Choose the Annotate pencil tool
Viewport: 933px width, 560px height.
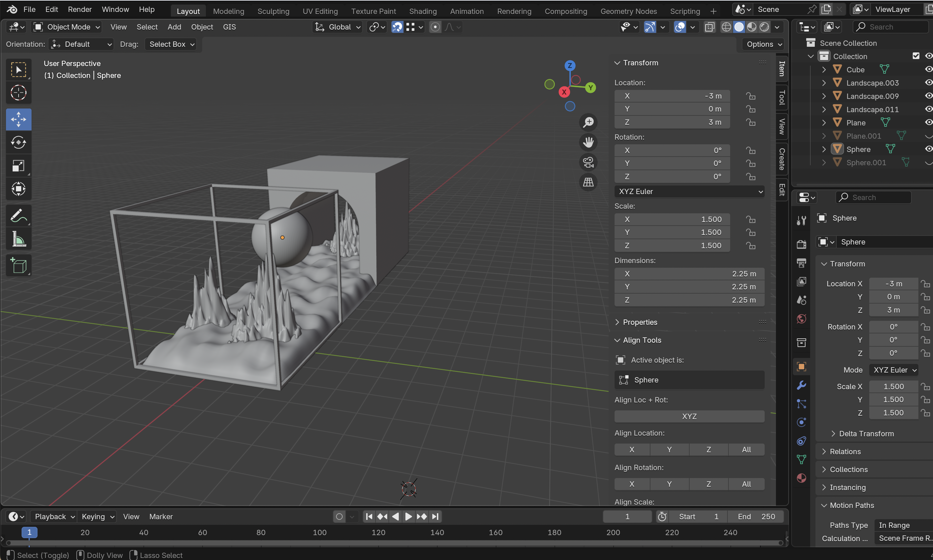18,216
